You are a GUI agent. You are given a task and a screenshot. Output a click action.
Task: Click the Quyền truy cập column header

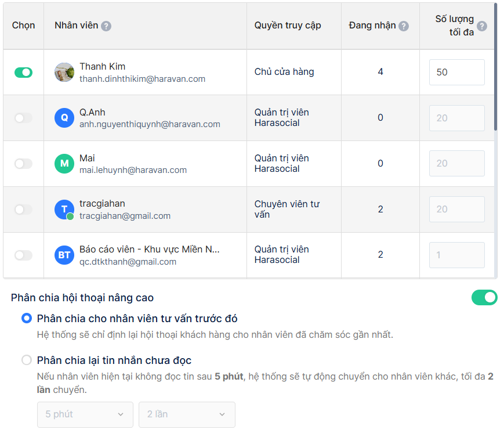click(288, 26)
